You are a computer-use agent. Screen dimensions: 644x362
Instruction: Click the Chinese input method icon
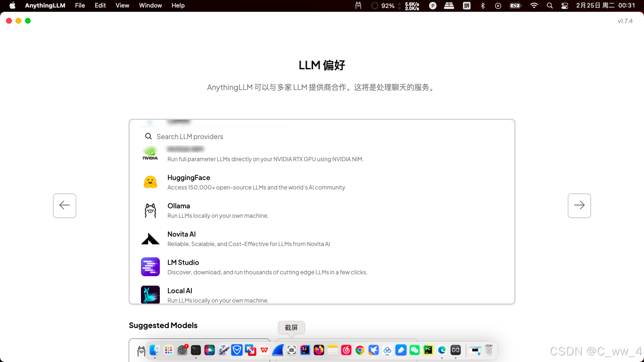click(x=467, y=6)
